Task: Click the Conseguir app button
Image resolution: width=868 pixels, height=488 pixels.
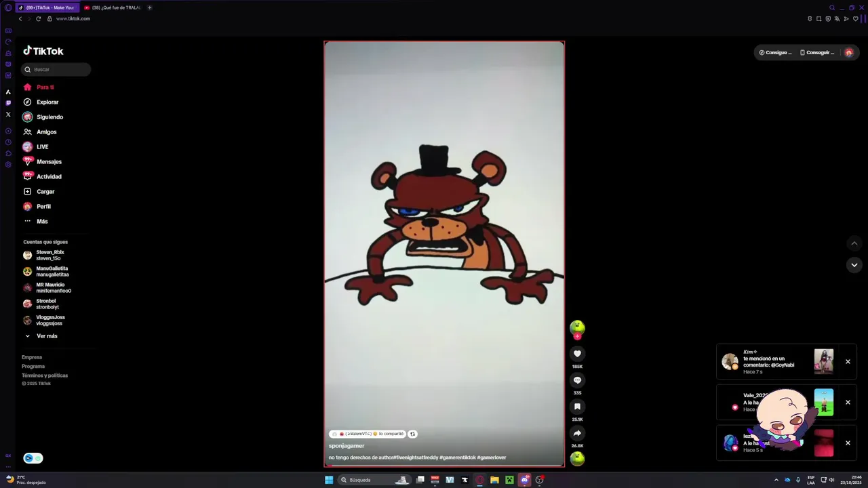Action: [817, 52]
